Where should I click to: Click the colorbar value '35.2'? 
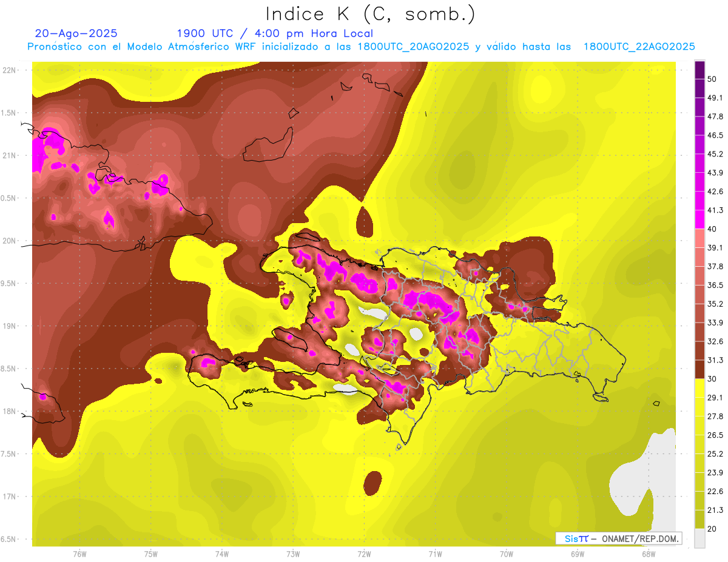715,304
